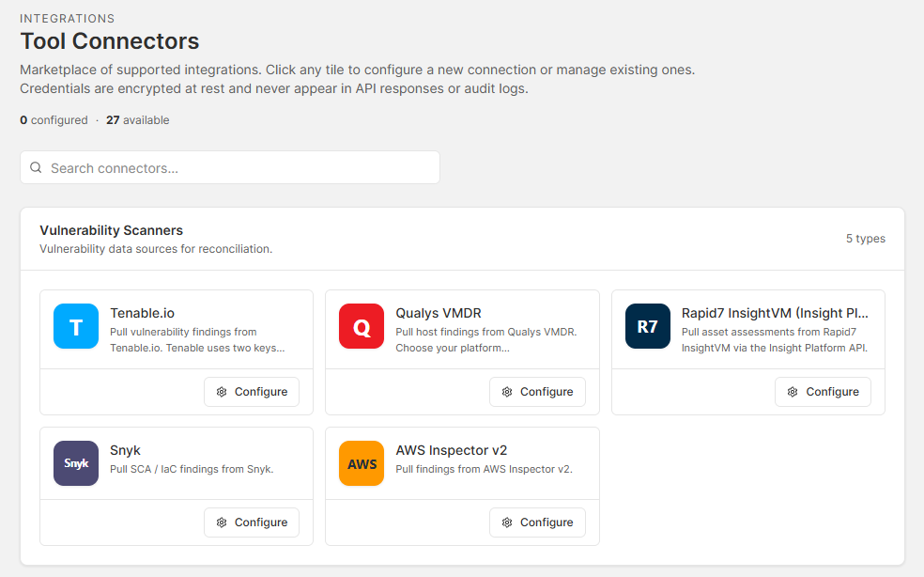
Task: Click the Snyk purple logo icon
Action: coord(76,463)
